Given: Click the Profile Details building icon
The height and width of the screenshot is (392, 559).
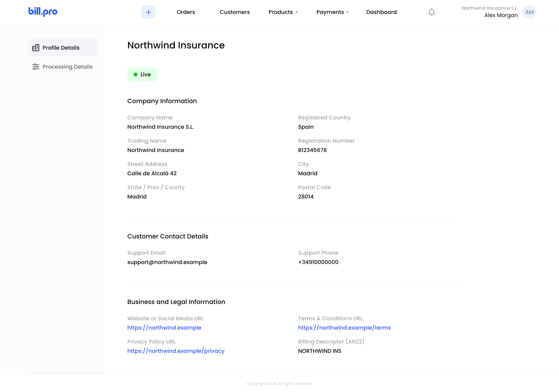Looking at the screenshot, I should coord(36,48).
